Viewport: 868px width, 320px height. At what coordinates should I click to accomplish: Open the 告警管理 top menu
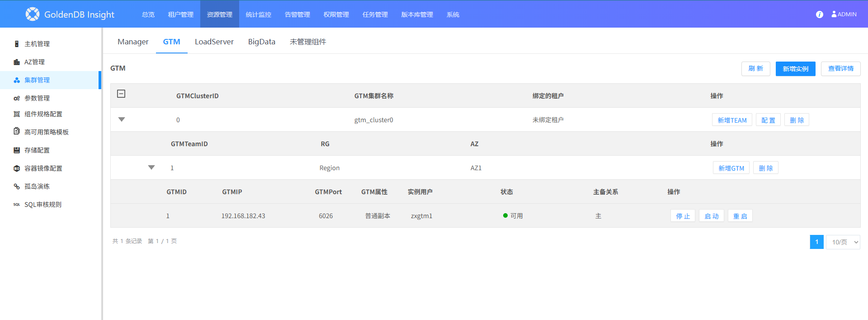tap(297, 14)
